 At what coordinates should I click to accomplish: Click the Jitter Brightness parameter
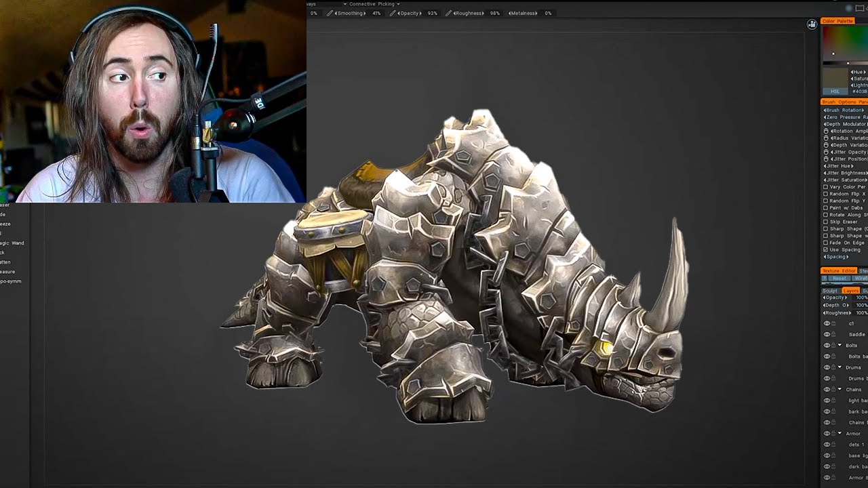pyautogui.click(x=845, y=173)
